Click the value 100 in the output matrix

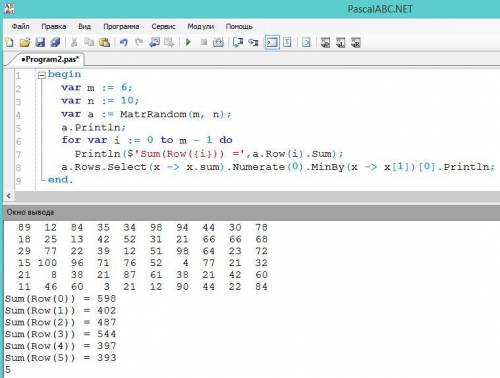(x=47, y=263)
